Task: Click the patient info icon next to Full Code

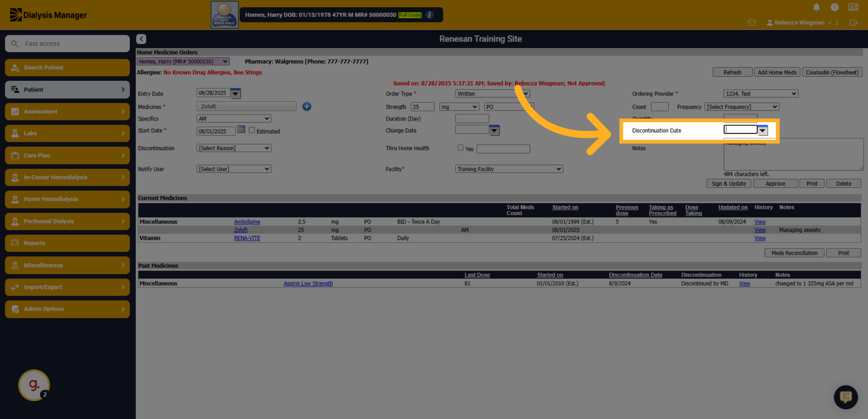Action: tap(430, 15)
